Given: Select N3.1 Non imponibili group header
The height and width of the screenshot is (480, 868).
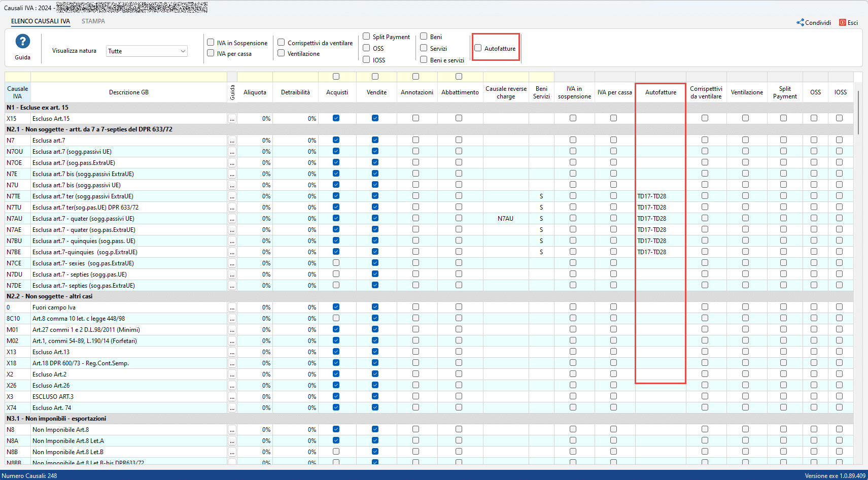Looking at the screenshot, I should (429, 419).
